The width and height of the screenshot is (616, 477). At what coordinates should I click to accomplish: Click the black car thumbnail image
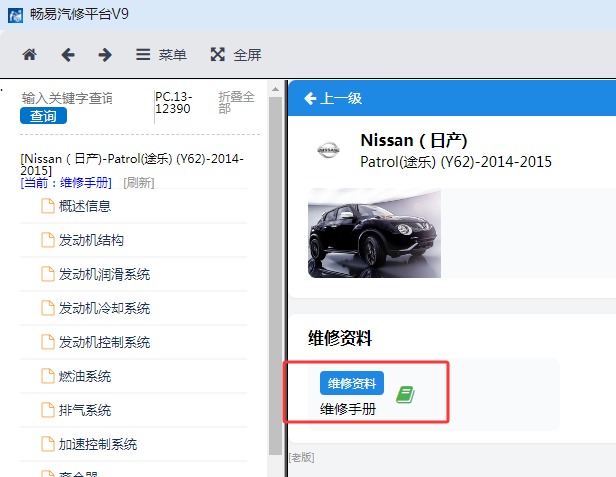(374, 233)
